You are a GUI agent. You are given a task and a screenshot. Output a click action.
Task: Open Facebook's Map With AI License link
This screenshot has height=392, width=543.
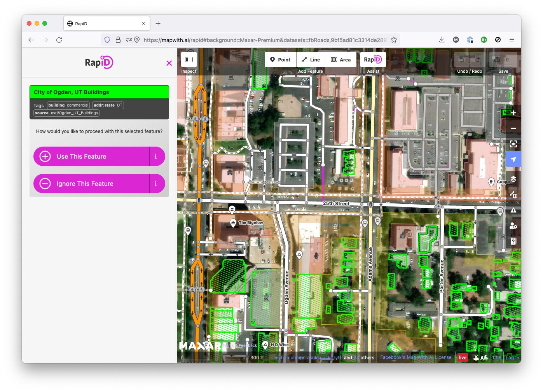[416, 357]
